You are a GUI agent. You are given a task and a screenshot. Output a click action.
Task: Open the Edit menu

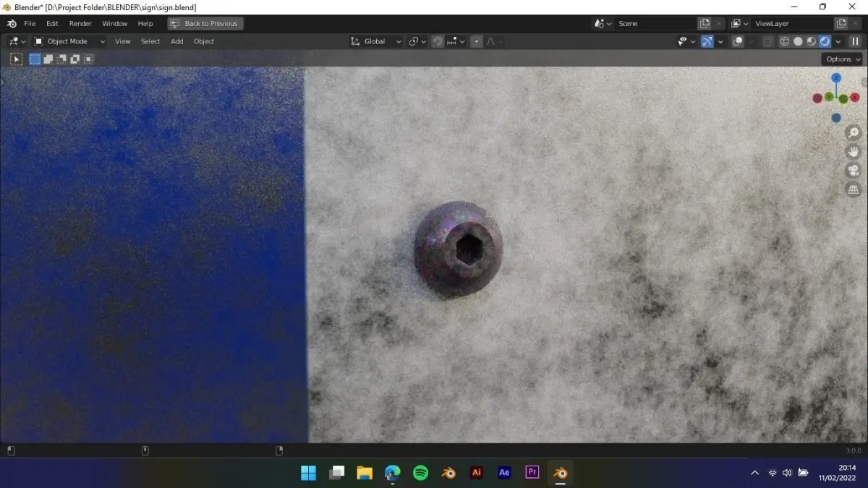click(52, 23)
